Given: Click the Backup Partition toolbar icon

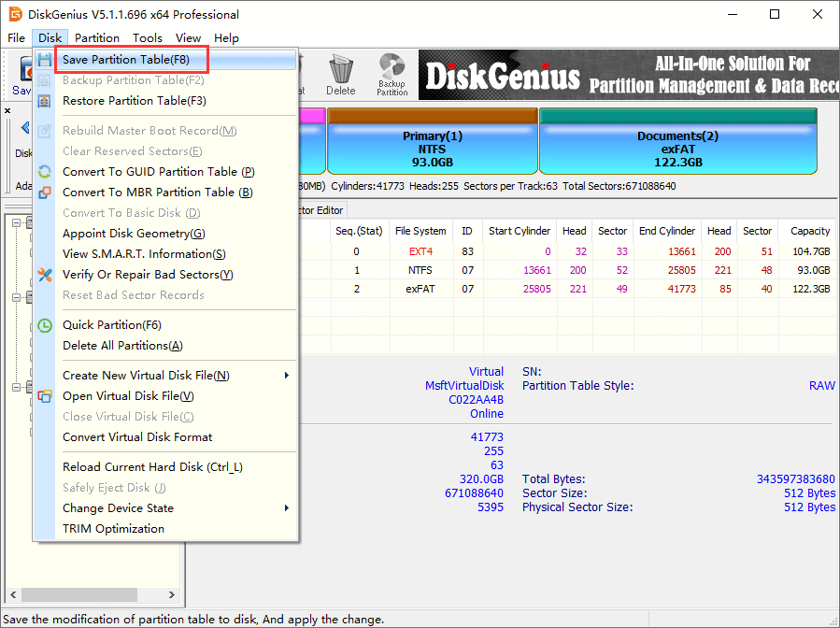Looking at the screenshot, I should [392, 74].
